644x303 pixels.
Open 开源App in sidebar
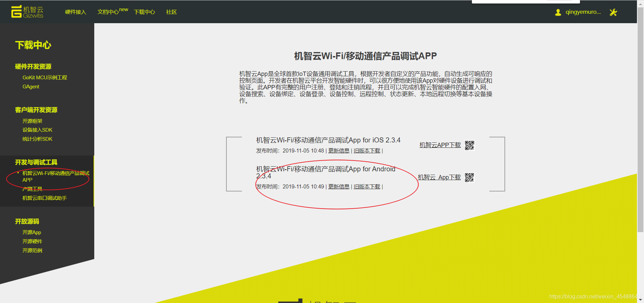[x=32, y=232]
